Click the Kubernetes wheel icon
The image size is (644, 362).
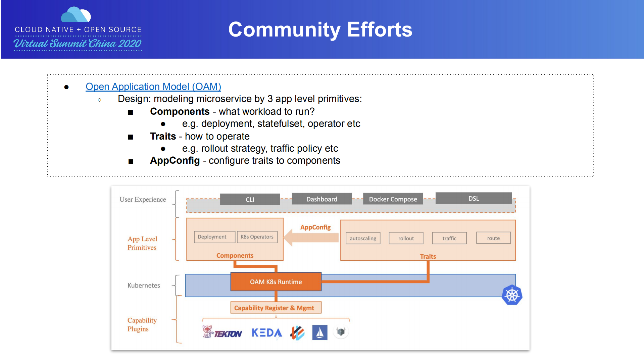click(x=512, y=295)
